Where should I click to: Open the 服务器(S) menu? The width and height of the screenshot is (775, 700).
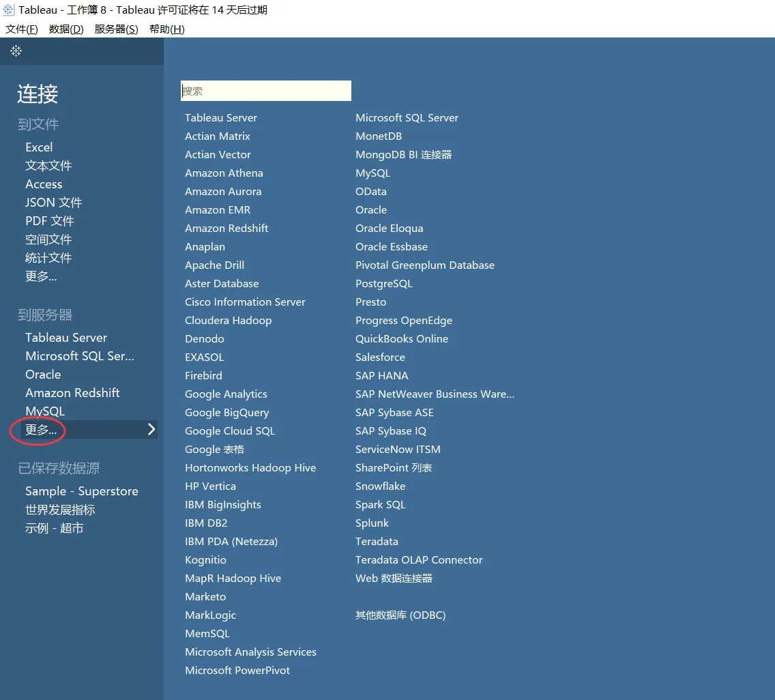coord(116,29)
